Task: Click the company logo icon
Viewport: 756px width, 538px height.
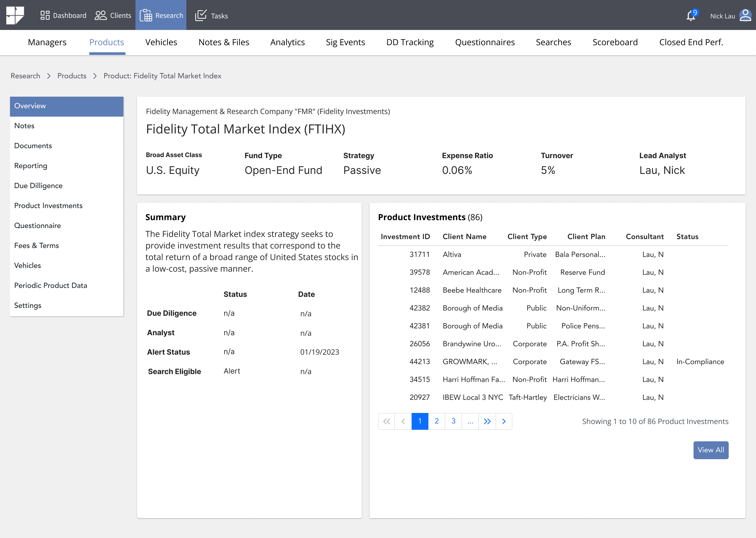Action: point(15,15)
